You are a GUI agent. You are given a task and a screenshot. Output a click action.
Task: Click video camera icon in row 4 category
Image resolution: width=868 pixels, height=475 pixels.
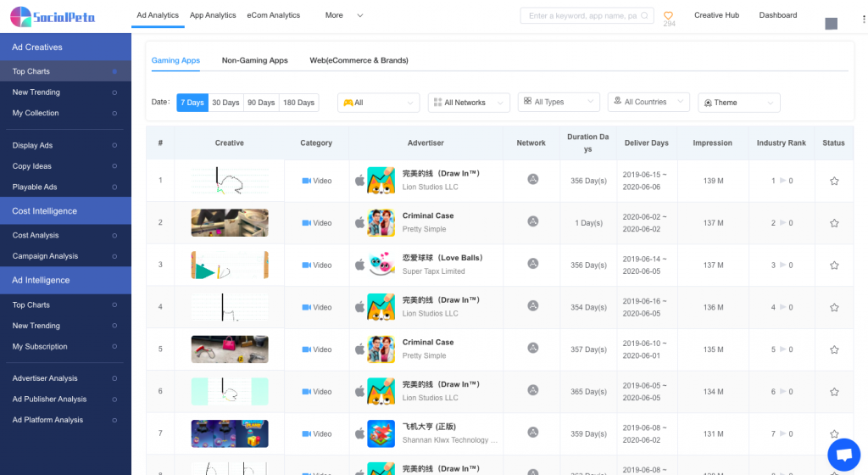(x=306, y=307)
